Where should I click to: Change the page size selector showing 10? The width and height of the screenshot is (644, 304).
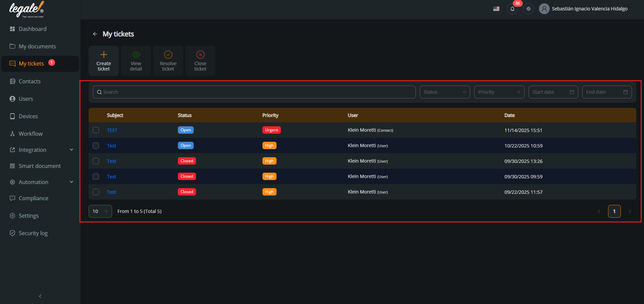pos(100,211)
